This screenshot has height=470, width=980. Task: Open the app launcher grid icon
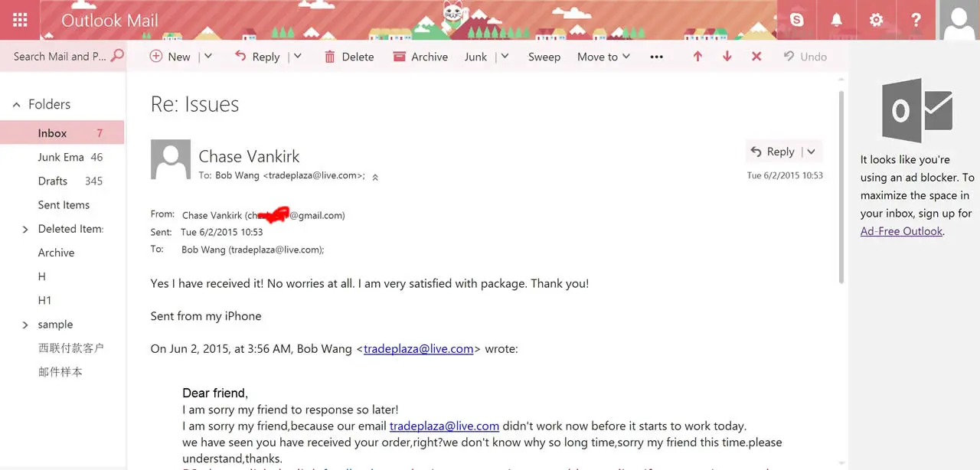[x=21, y=20]
